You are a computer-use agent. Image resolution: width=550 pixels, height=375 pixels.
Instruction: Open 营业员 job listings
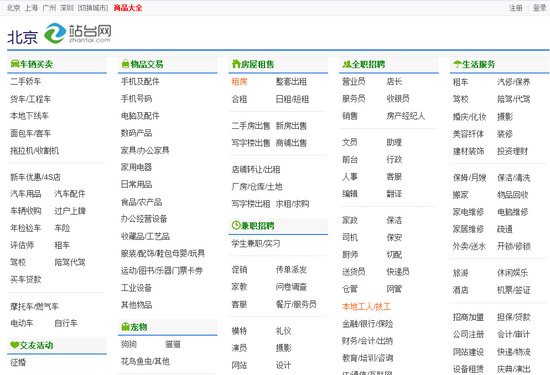pyautogui.click(x=354, y=81)
